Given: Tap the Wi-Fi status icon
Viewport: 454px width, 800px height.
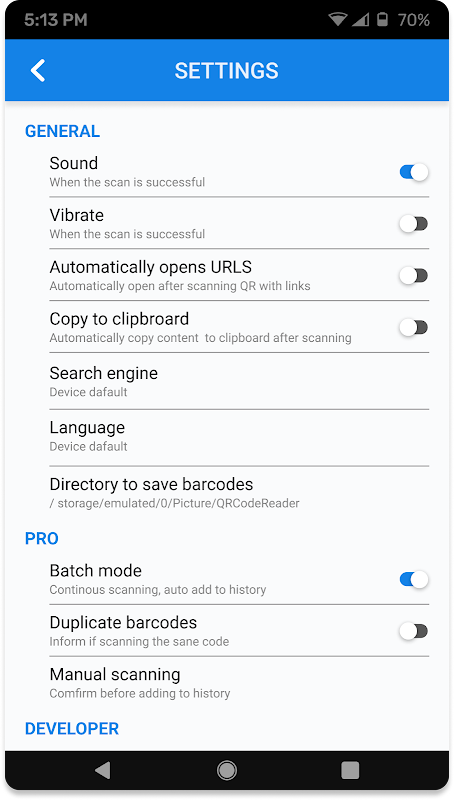Looking at the screenshot, I should tap(338, 19).
